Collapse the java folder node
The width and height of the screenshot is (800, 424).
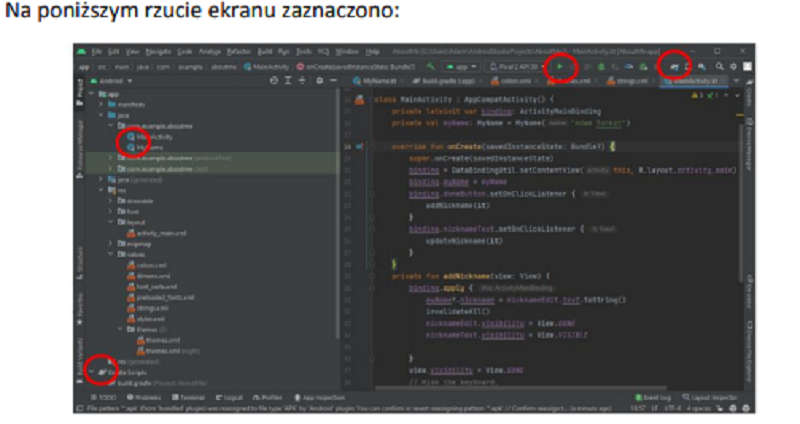101,115
